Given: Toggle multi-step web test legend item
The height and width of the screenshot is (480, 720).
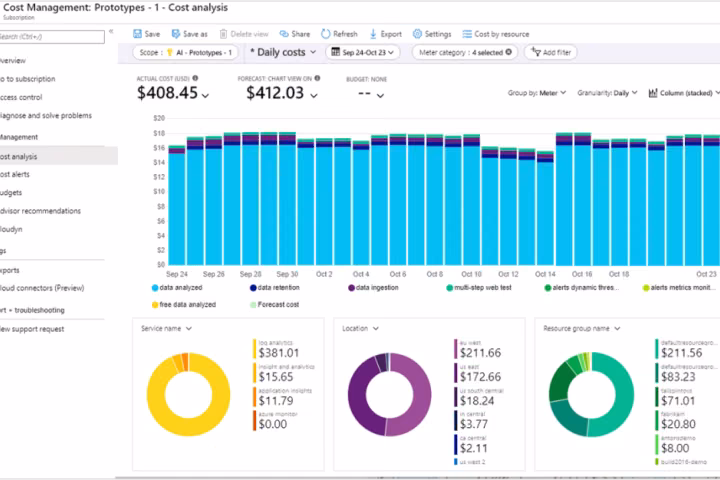Looking at the screenshot, I should (x=479, y=288).
